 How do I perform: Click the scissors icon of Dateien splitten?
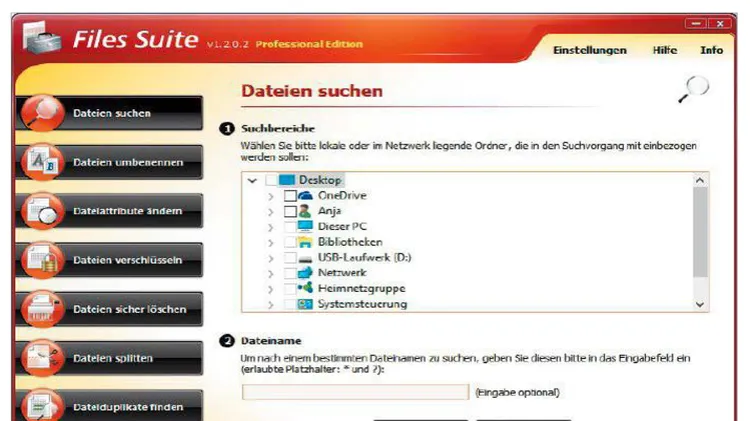pos(42,358)
